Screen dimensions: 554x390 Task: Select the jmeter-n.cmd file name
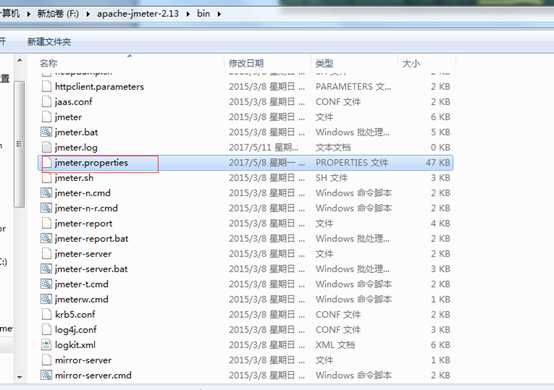tap(83, 193)
